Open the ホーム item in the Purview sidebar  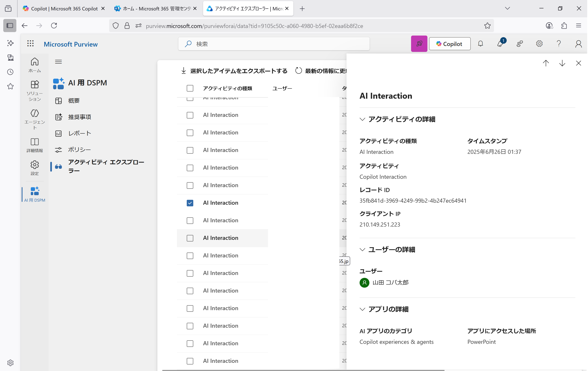(35, 65)
